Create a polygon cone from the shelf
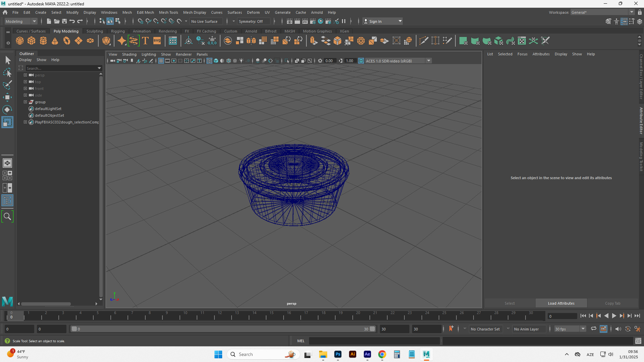 [x=55, y=41]
